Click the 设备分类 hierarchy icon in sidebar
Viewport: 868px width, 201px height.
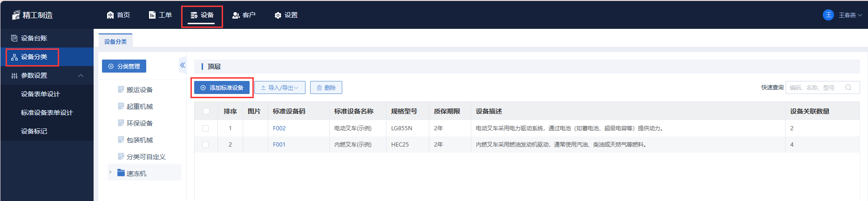click(x=14, y=57)
